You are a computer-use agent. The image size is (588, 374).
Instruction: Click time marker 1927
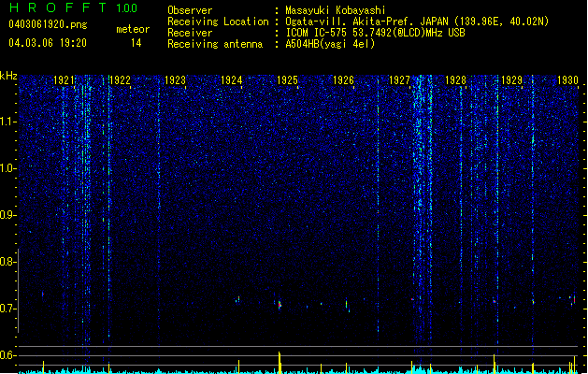click(x=400, y=79)
